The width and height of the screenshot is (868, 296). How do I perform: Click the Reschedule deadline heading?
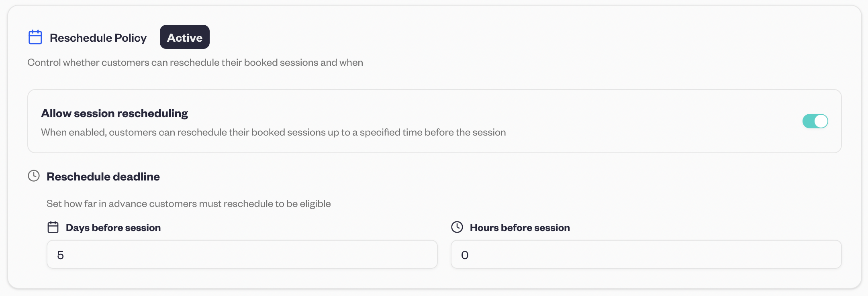pos(103,176)
